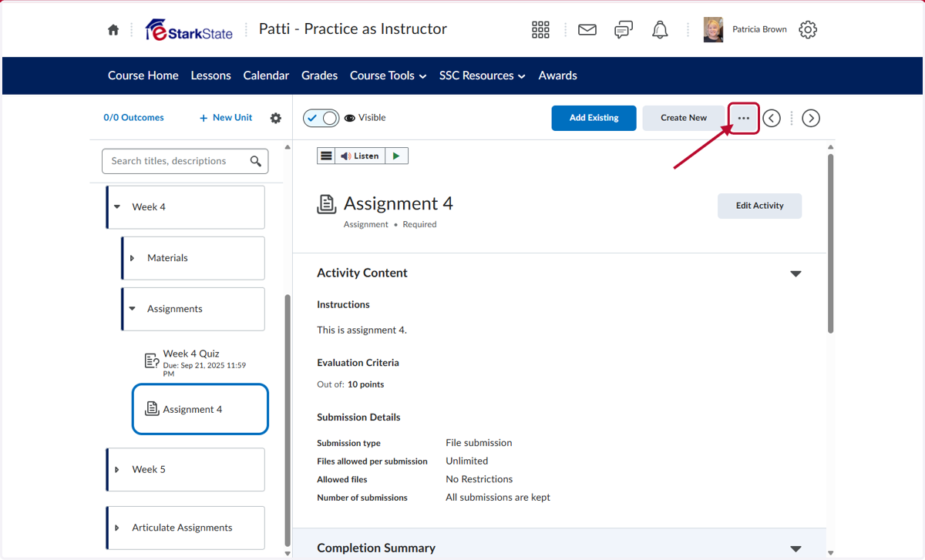Collapse the Activity Content section
The width and height of the screenshot is (925, 560).
pyautogui.click(x=795, y=273)
